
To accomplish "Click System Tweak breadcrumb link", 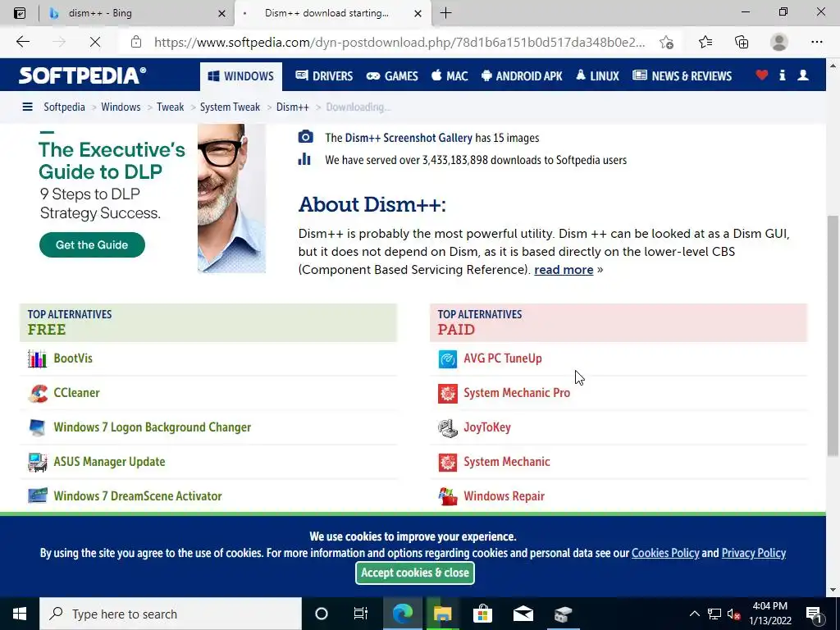I will click(x=230, y=107).
